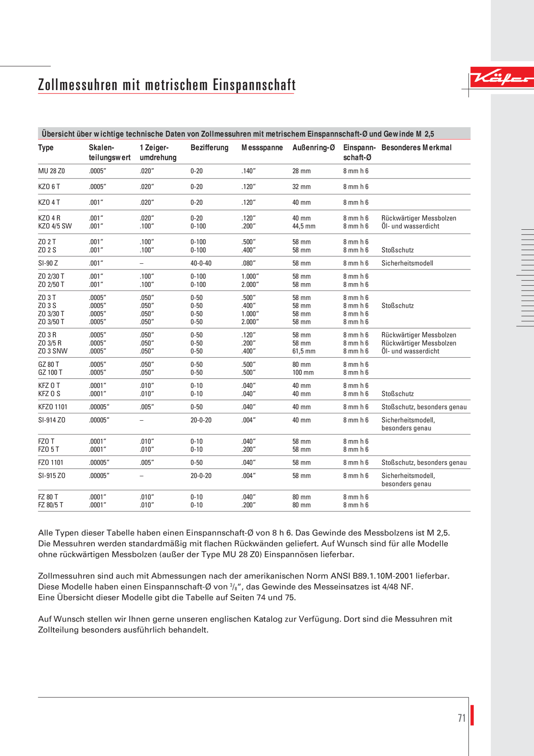The width and height of the screenshot is (534, 756).
Task: Select the type name 'ZO 3 SNW'
Action: [53, 351]
